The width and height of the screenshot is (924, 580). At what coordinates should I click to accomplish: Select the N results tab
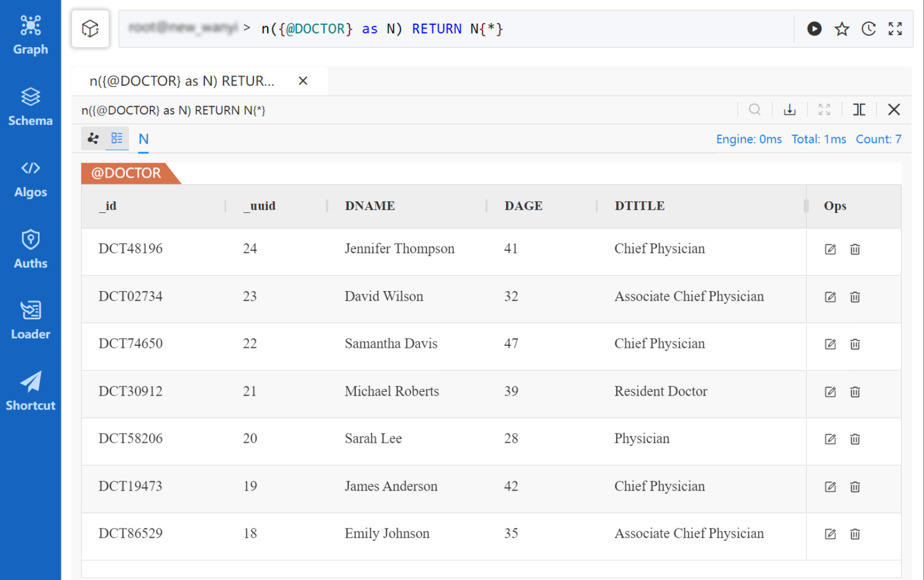[x=143, y=138]
